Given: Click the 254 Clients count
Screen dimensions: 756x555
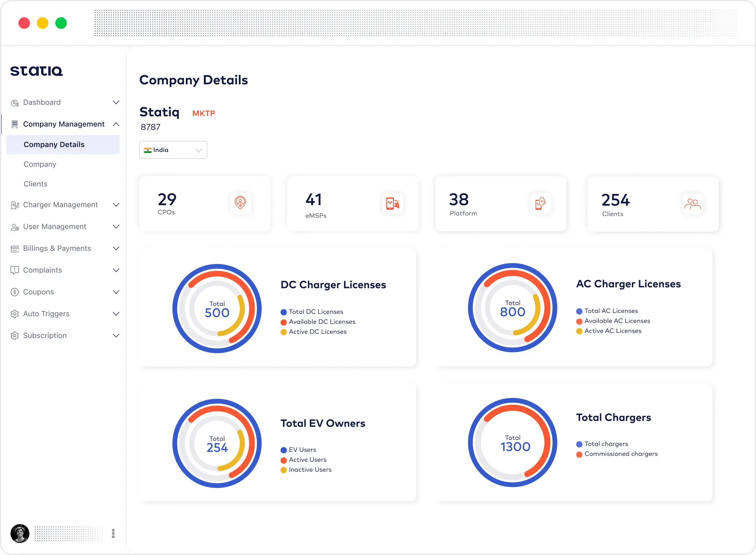Looking at the screenshot, I should [x=615, y=200].
